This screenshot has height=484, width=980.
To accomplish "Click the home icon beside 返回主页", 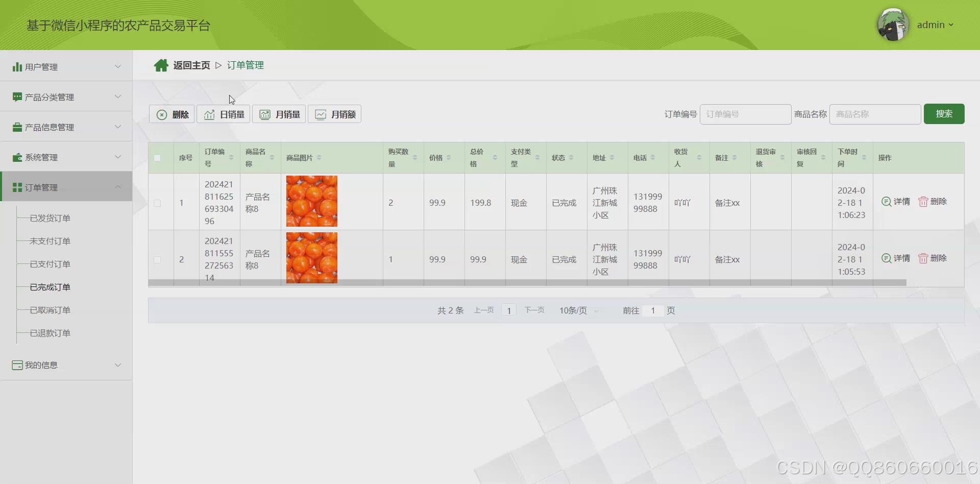I will click(161, 65).
